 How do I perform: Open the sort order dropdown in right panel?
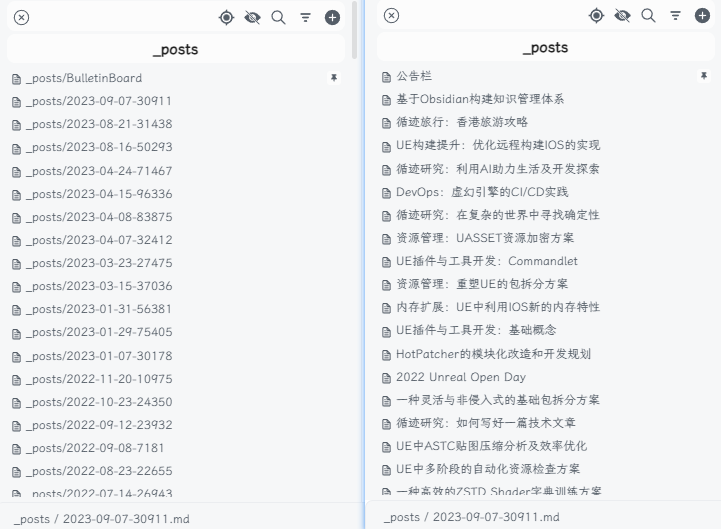pyautogui.click(x=676, y=15)
